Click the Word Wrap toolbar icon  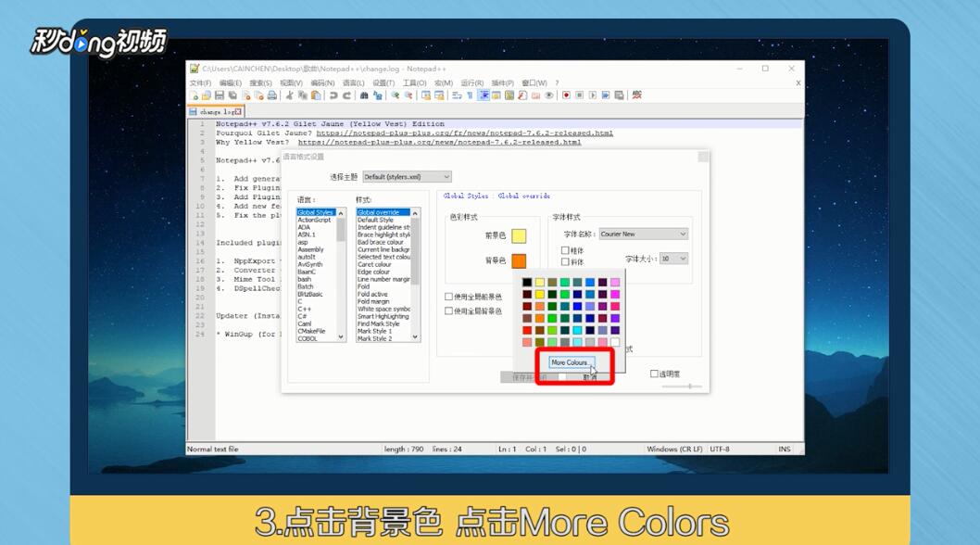(x=457, y=95)
